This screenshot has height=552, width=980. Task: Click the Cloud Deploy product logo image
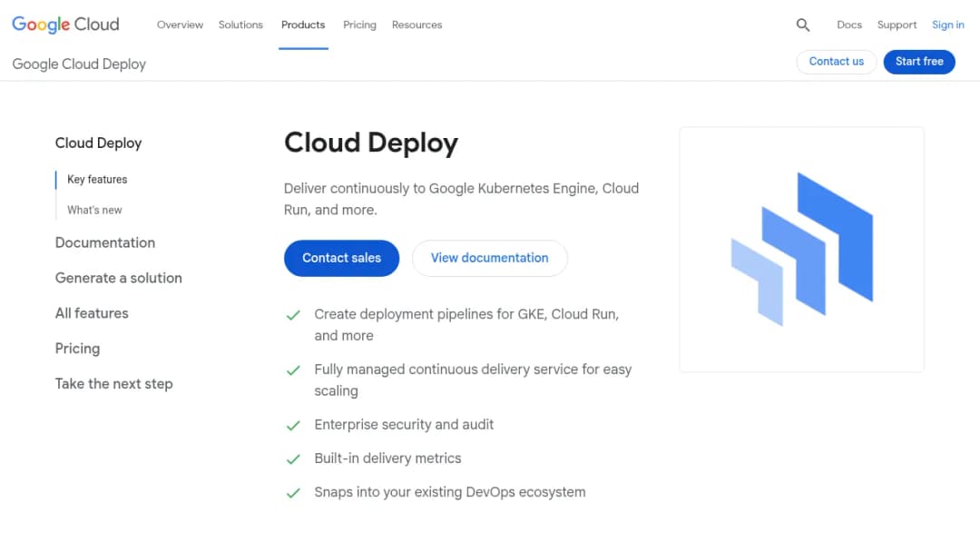point(802,249)
